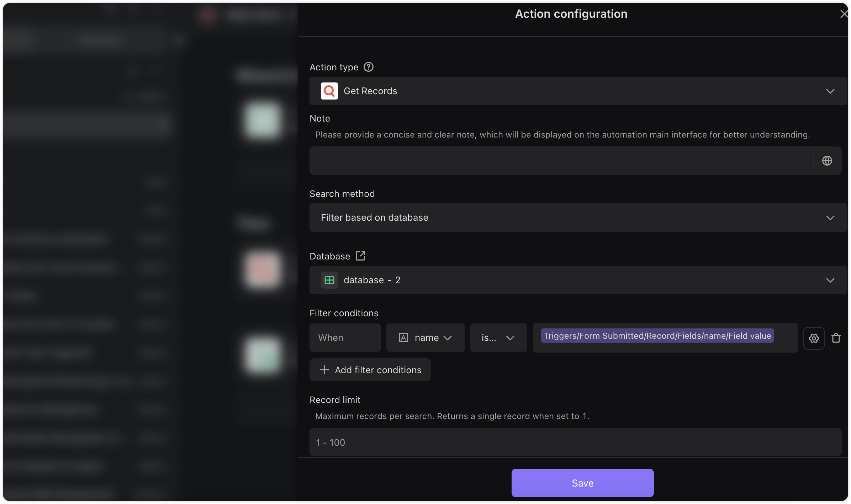Click the text field type icon beside name

coord(403,338)
